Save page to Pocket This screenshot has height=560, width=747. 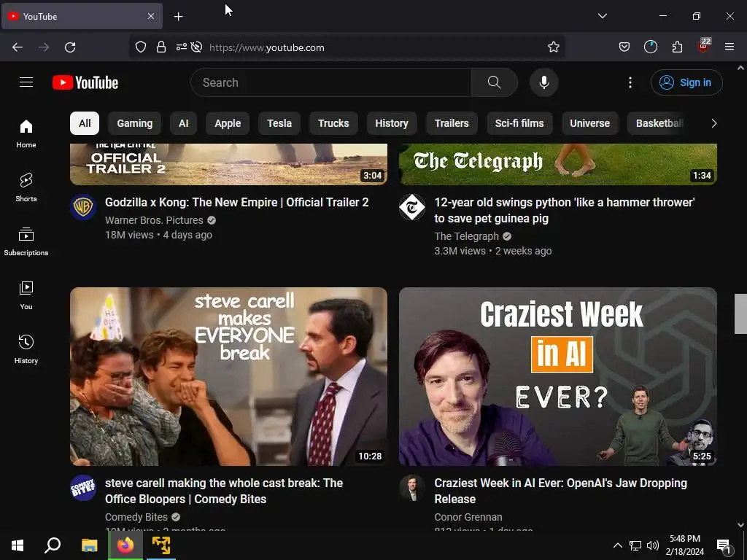click(624, 47)
